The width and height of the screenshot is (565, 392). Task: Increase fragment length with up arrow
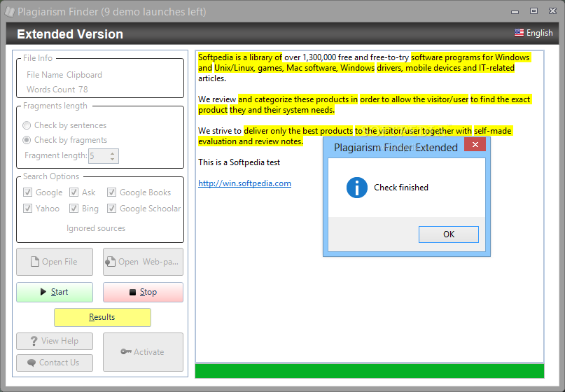113,153
